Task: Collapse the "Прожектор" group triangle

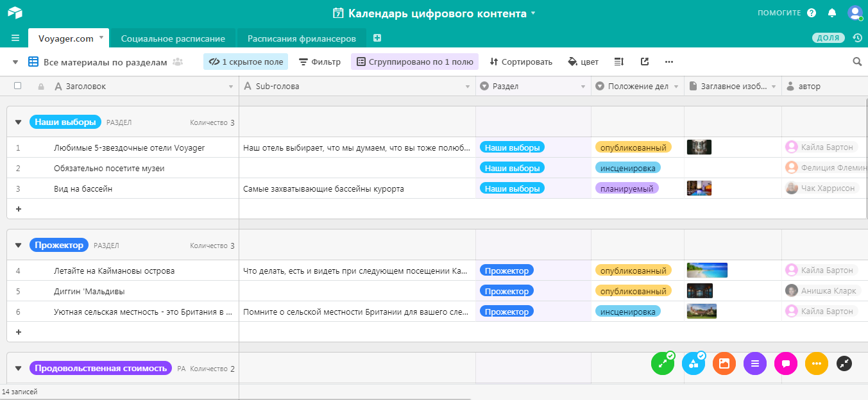Action: 18,245
